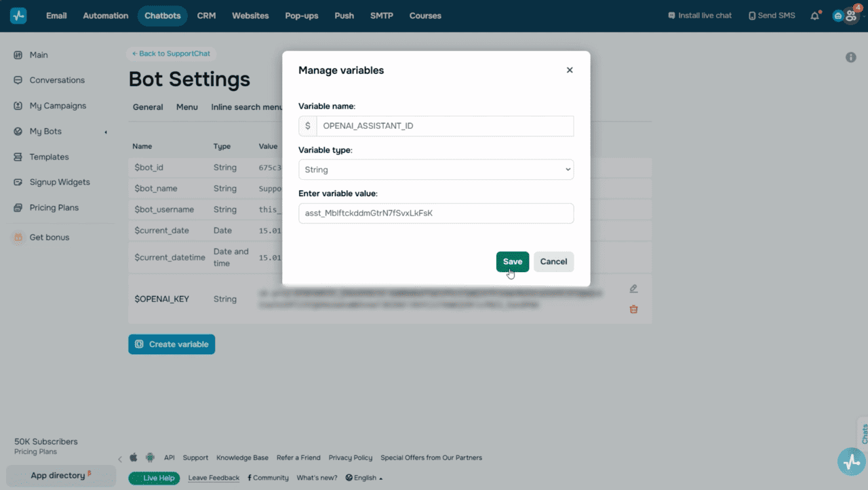
Task: Open the App directory
Action: pos(61,476)
